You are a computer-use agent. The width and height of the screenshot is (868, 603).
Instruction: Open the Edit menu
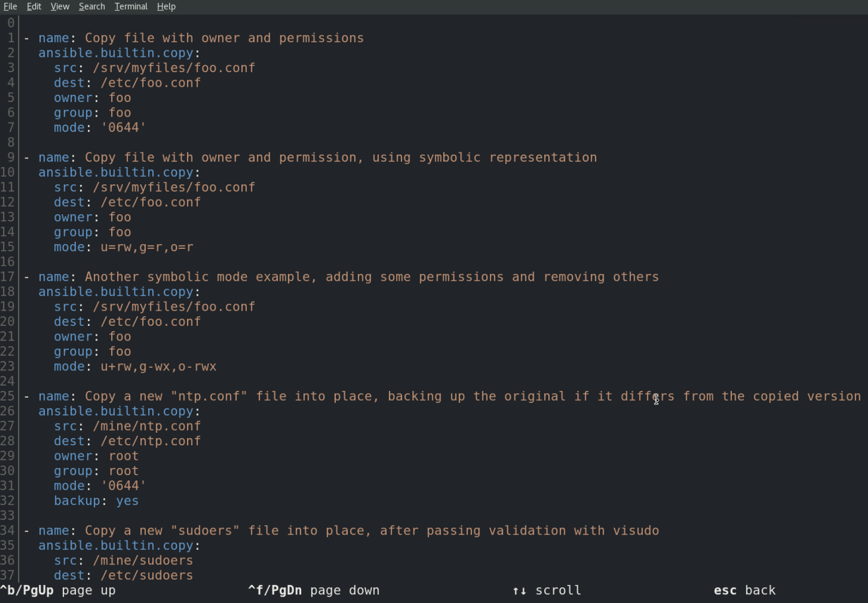tap(34, 7)
